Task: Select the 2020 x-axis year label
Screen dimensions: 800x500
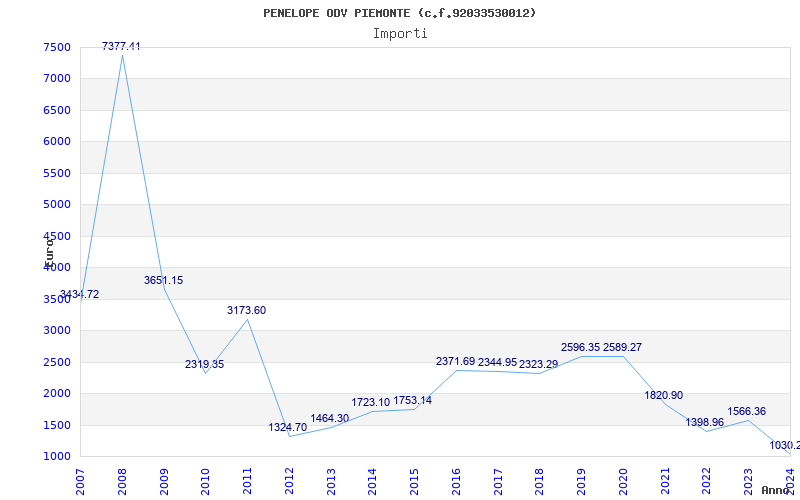Action: coord(623,481)
